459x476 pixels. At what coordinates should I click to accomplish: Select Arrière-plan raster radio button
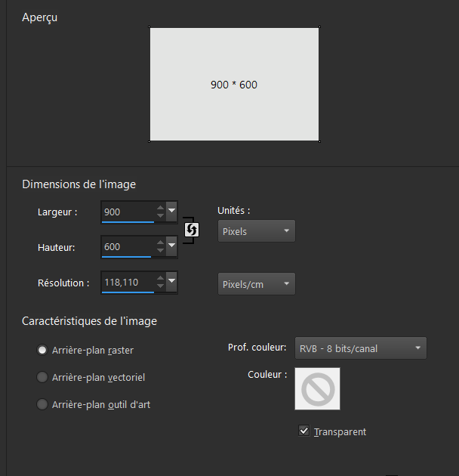pos(42,350)
